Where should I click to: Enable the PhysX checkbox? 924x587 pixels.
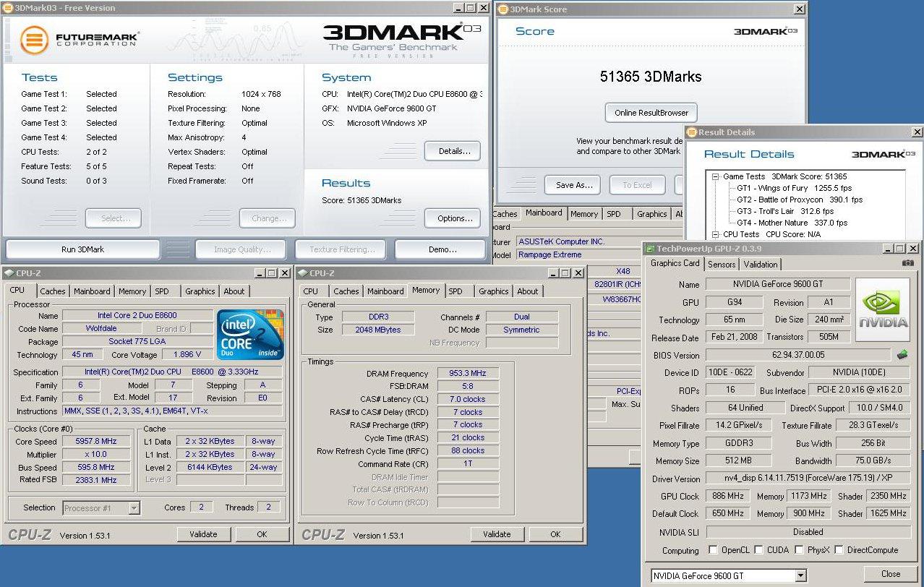click(799, 550)
